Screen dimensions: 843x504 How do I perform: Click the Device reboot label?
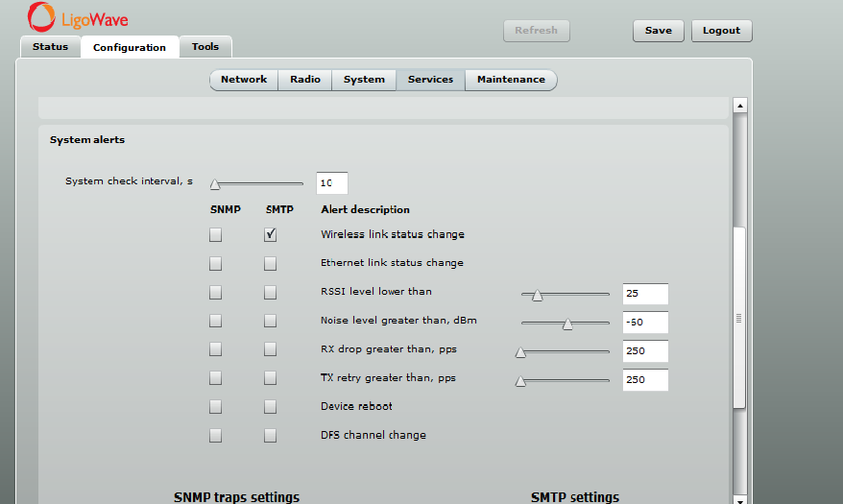pyautogui.click(x=356, y=406)
